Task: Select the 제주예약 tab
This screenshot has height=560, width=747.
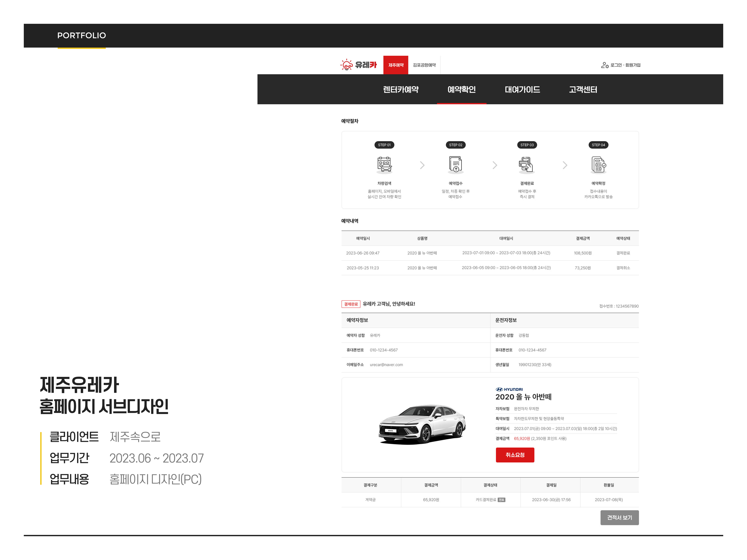Action: (x=396, y=65)
